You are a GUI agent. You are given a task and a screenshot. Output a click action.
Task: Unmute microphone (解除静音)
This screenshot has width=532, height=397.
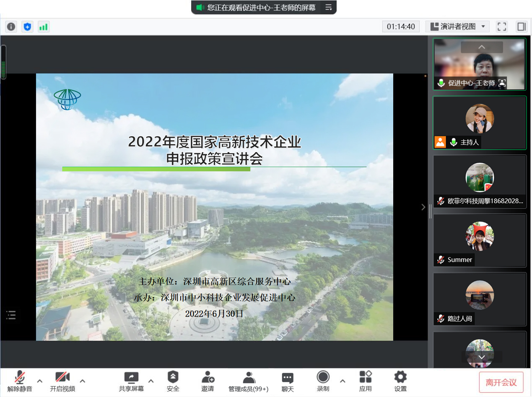[19, 381]
